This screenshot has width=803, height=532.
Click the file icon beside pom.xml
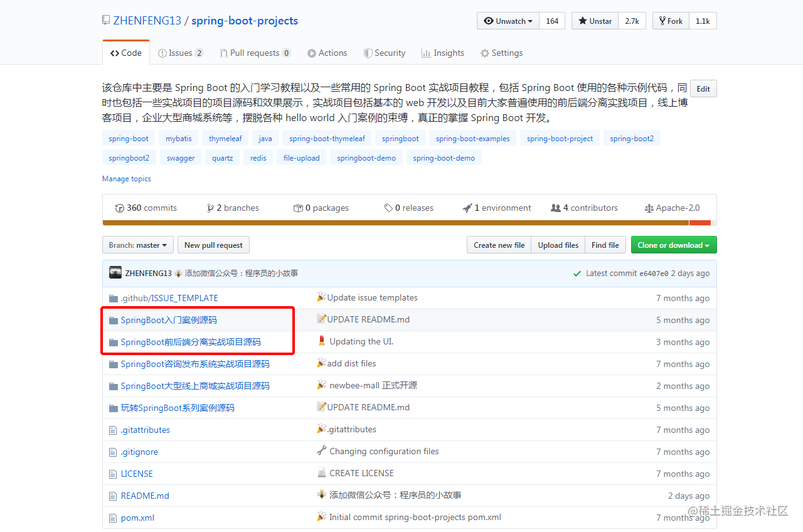tap(113, 518)
